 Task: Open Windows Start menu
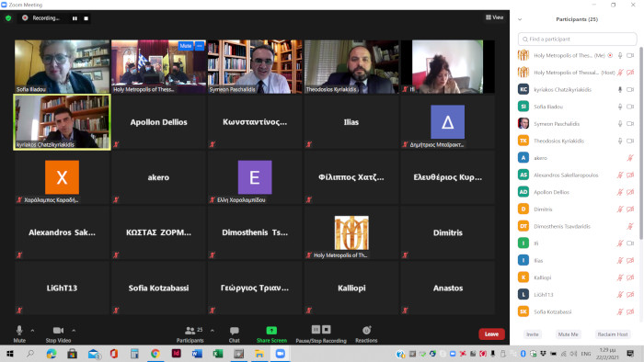[x=9, y=354]
